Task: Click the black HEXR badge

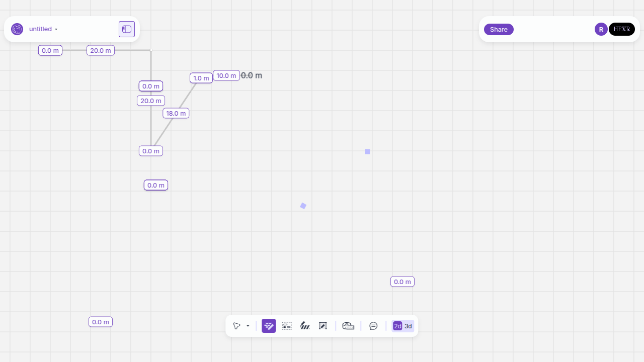Action: click(x=622, y=29)
